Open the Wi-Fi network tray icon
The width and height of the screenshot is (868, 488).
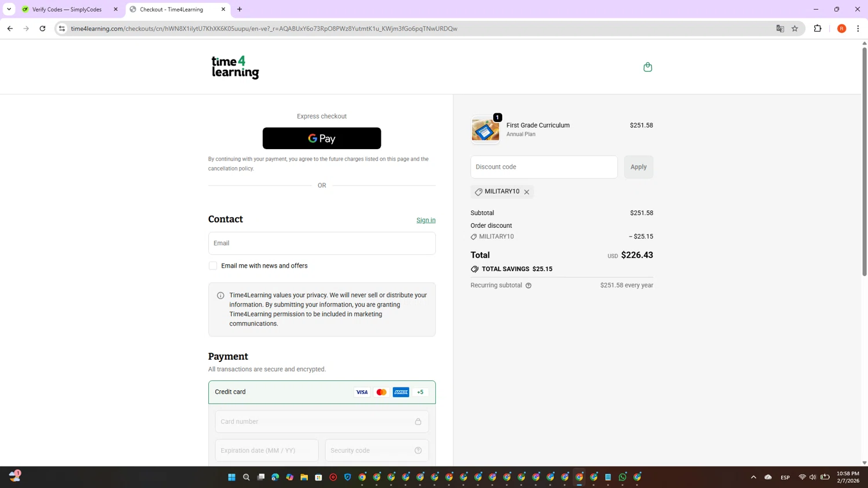click(x=802, y=477)
